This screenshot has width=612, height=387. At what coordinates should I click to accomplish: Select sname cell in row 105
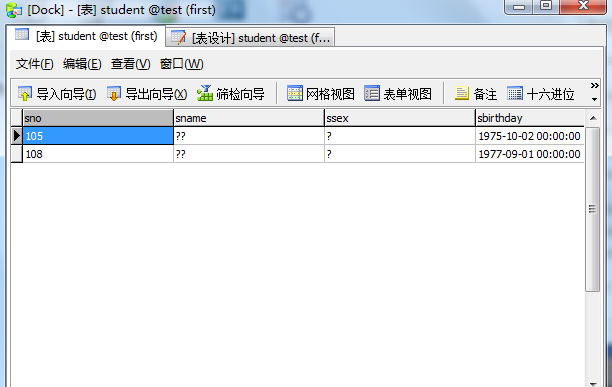[x=249, y=136]
